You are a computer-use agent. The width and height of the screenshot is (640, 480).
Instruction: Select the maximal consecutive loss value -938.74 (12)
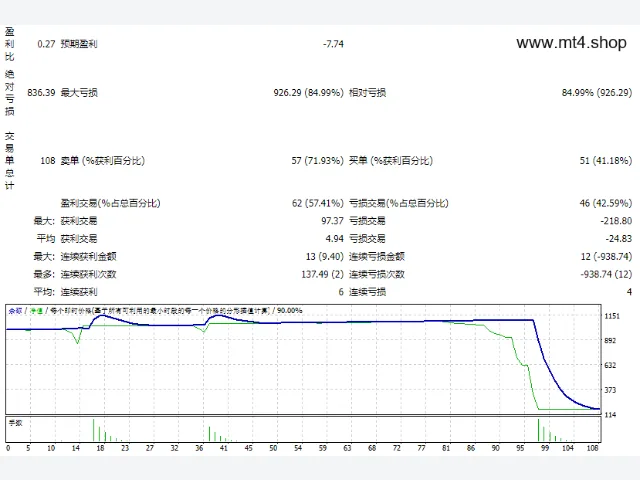click(x=606, y=274)
